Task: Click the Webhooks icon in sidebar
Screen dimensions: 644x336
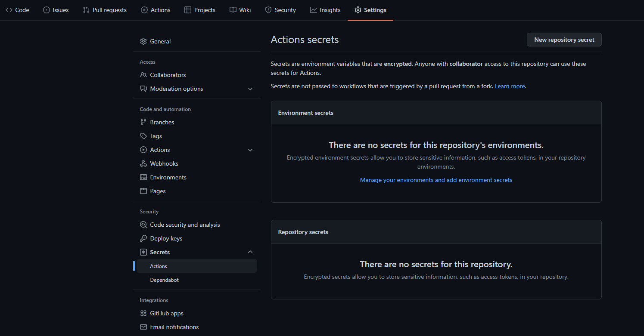Action: pos(143,163)
